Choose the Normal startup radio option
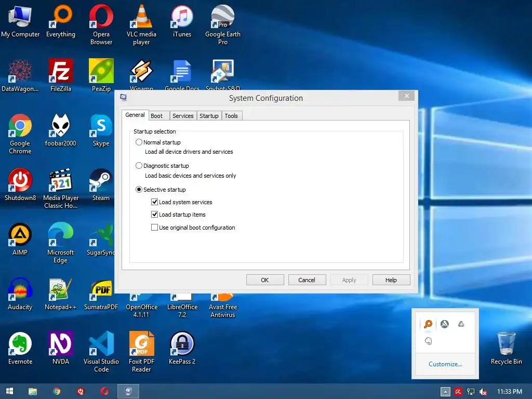 point(139,142)
